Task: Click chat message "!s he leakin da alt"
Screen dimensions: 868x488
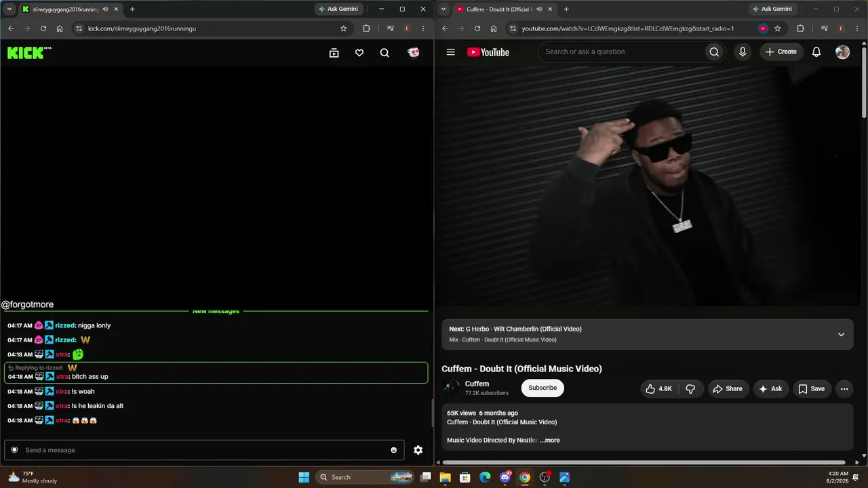Action: (x=97, y=406)
